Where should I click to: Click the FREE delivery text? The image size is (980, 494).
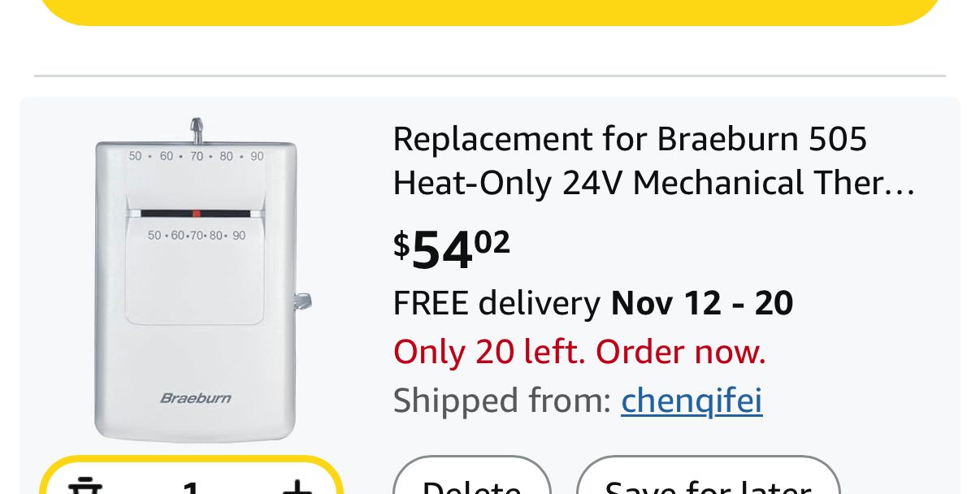point(497,303)
